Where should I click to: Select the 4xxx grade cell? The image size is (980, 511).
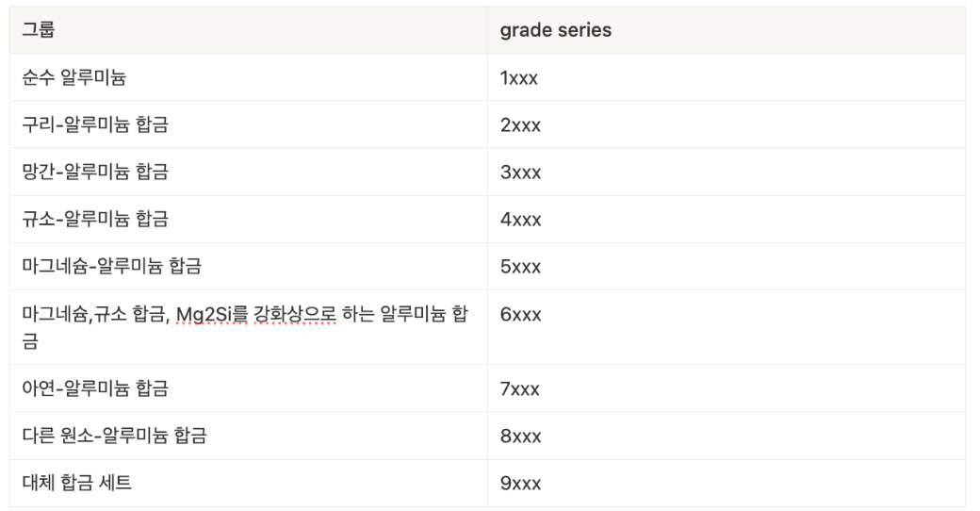pyautogui.click(x=727, y=219)
